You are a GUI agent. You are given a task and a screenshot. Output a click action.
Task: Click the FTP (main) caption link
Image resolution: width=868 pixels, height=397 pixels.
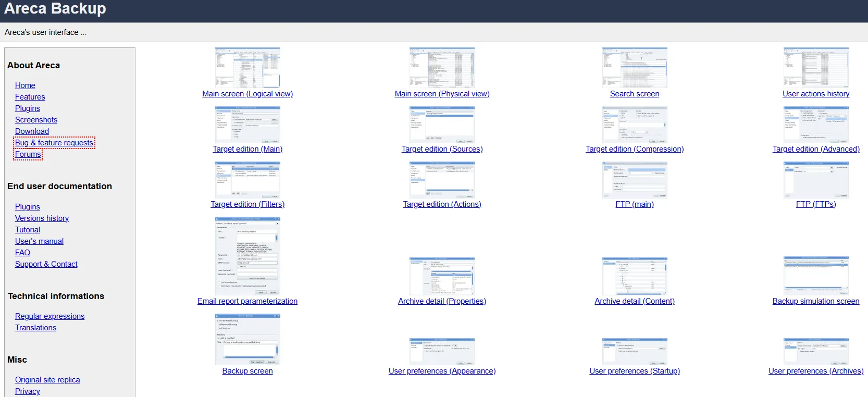635,204
